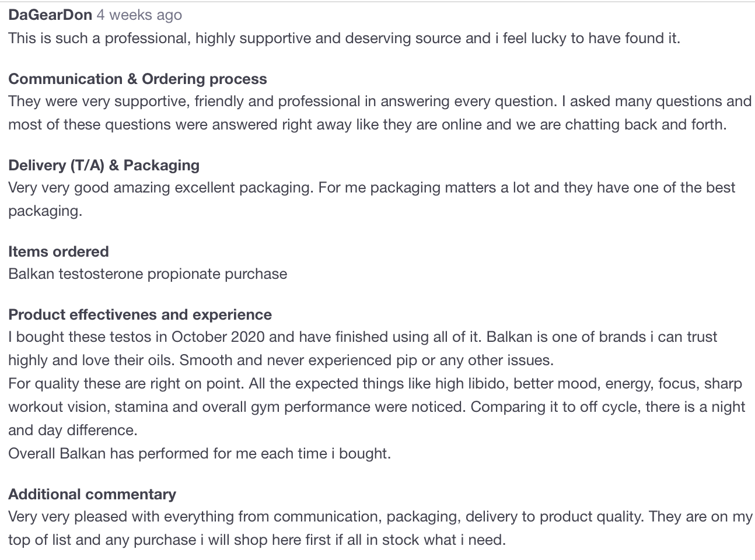Select the "Delivery (T/A) & Packaging" heading
This screenshot has height=560, width=755.
104,166
